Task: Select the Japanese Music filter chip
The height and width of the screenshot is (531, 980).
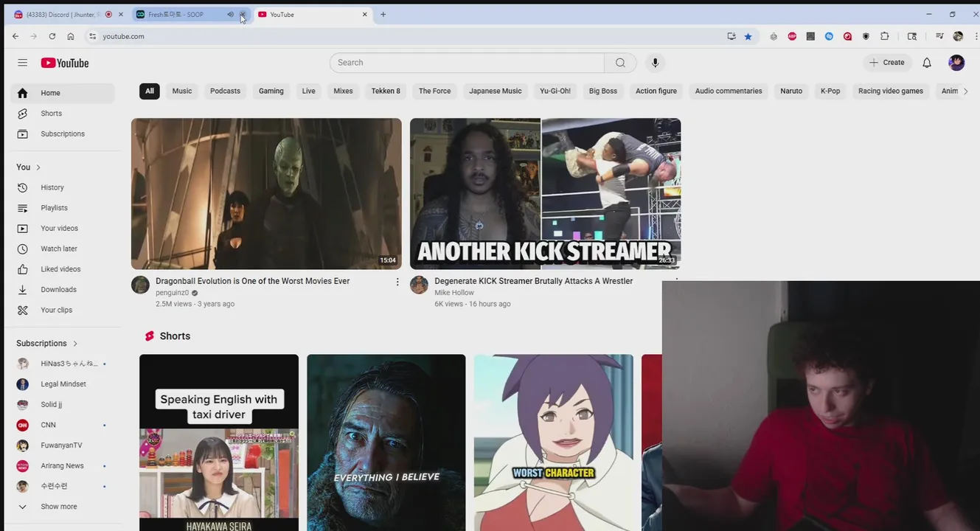Action: click(x=496, y=91)
